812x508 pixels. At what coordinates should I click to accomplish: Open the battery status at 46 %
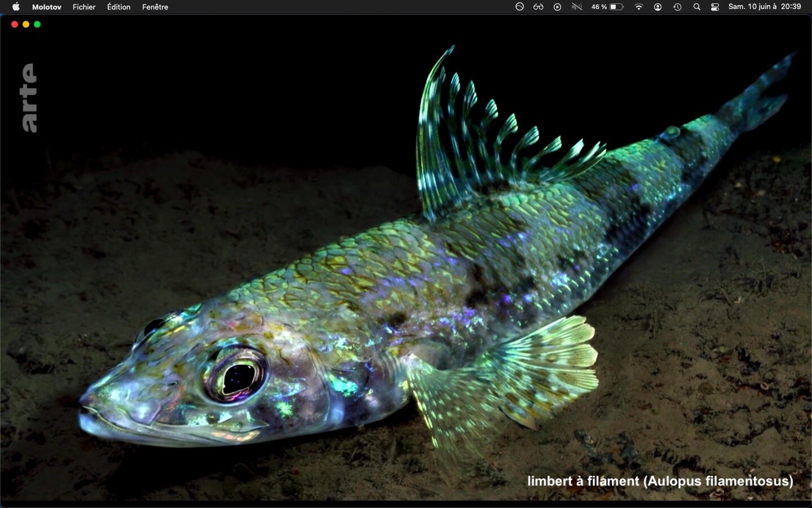coord(607,7)
